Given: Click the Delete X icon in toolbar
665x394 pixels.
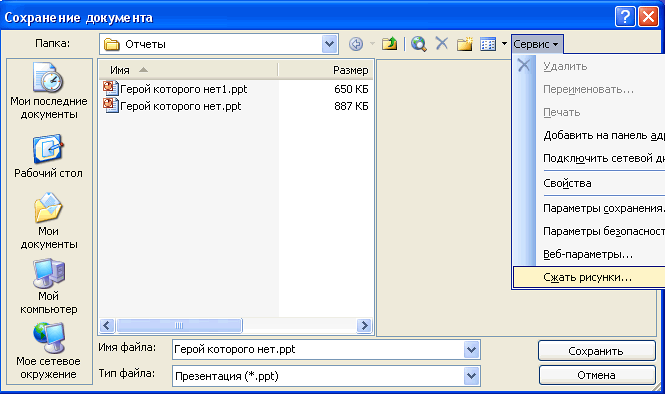Looking at the screenshot, I should point(441,43).
